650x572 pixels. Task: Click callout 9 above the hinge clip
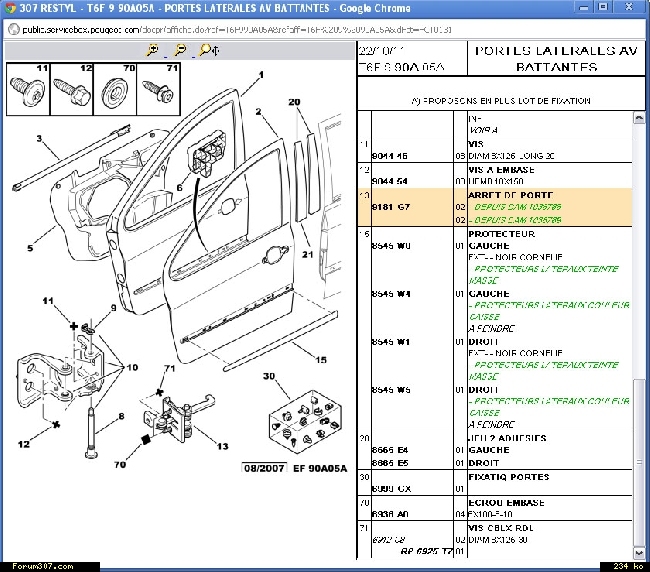(x=114, y=308)
